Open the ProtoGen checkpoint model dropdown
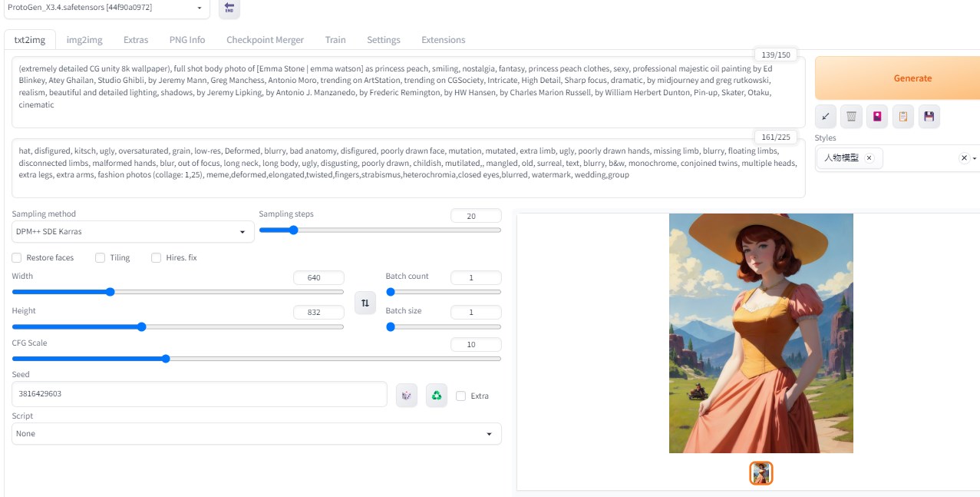This screenshot has width=980, height=497. point(106,8)
